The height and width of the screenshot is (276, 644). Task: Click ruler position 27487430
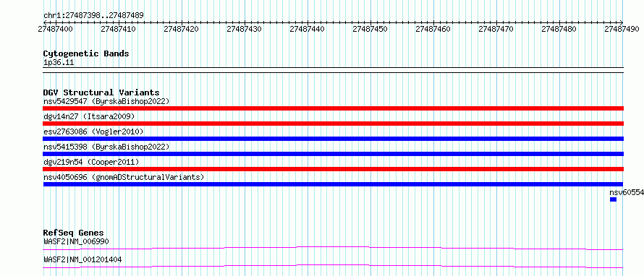(x=244, y=29)
